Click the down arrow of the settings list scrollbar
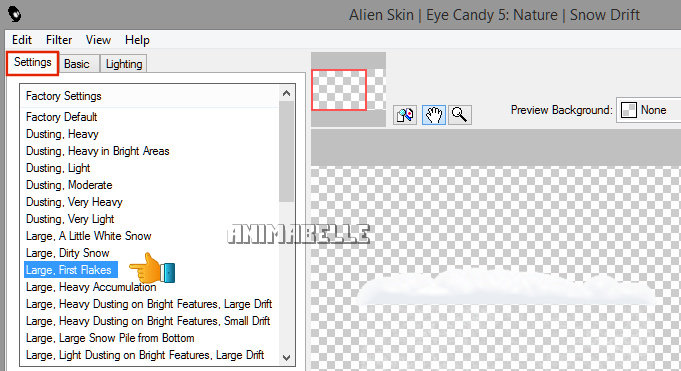681x371 pixels. (x=286, y=358)
